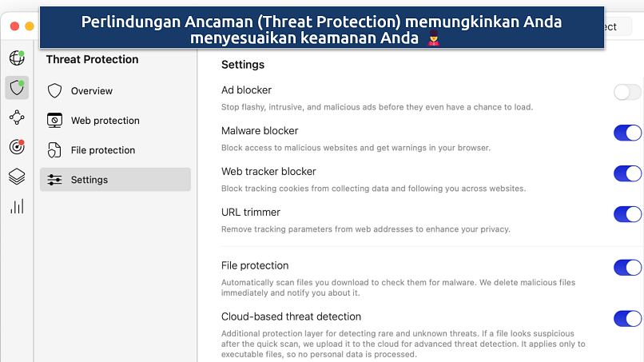The width and height of the screenshot is (644, 362).
Task: Turn off the Malware blocker switch
Action: (x=627, y=133)
